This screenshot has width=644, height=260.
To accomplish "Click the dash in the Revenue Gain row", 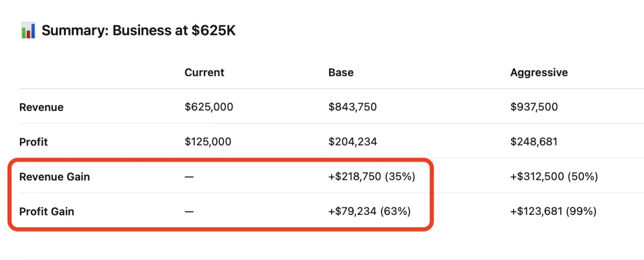I will point(189,177).
